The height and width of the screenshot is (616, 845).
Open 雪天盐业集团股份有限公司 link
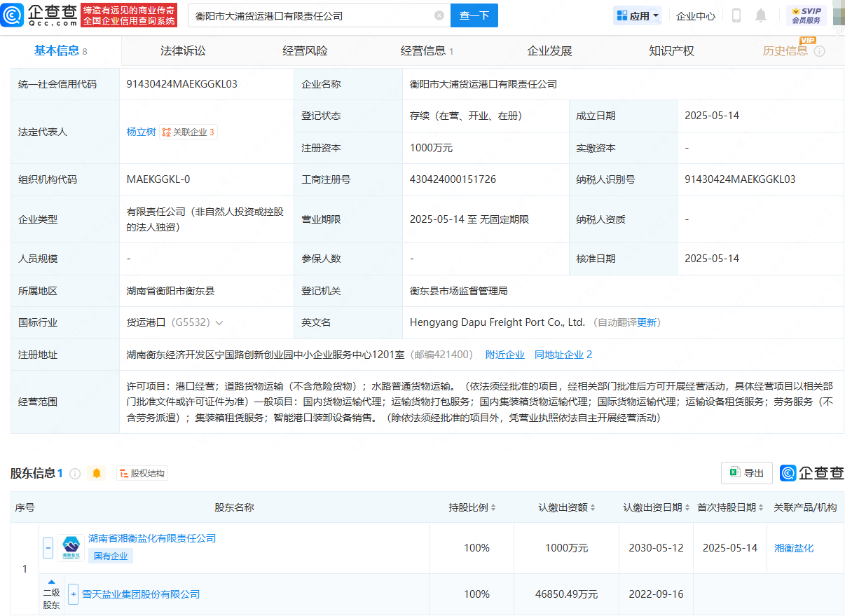141,594
